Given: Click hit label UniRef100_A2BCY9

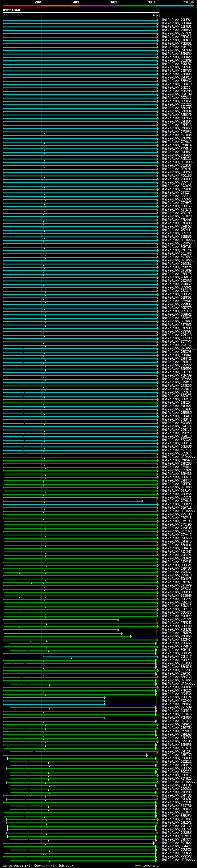Looking at the screenshot, I should (177, 115).
